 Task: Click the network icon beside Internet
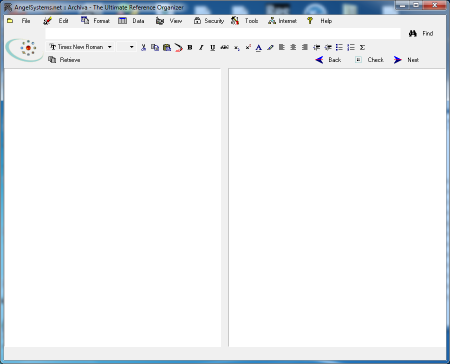tap(272, 21)
